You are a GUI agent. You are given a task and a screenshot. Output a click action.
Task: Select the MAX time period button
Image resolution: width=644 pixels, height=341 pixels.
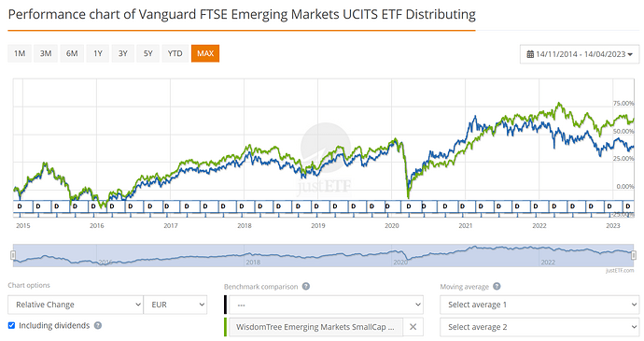[x=205, y=53]
